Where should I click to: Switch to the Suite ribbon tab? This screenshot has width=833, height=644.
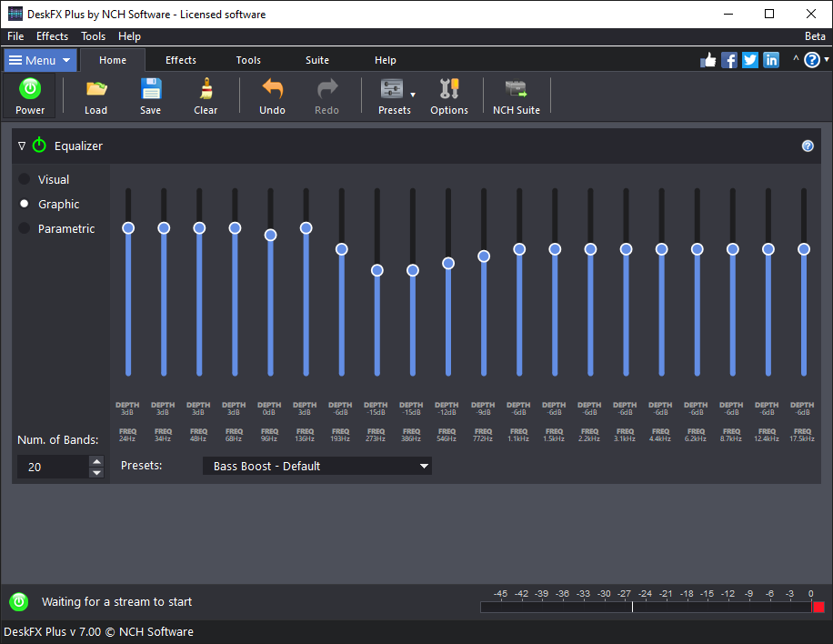pos(317,60)
